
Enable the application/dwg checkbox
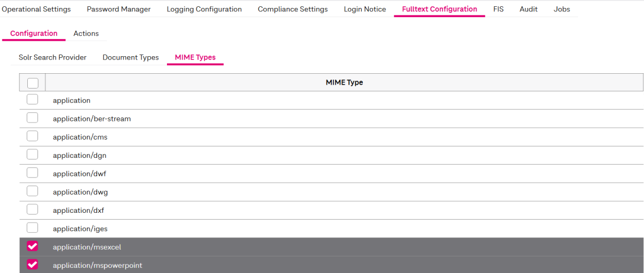[x=32, y=191]
